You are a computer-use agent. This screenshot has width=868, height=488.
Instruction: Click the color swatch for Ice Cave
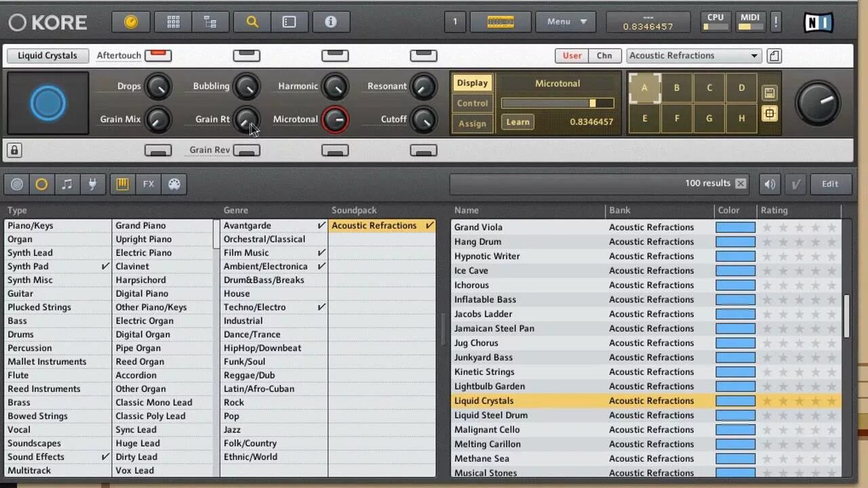pos(736,270)
